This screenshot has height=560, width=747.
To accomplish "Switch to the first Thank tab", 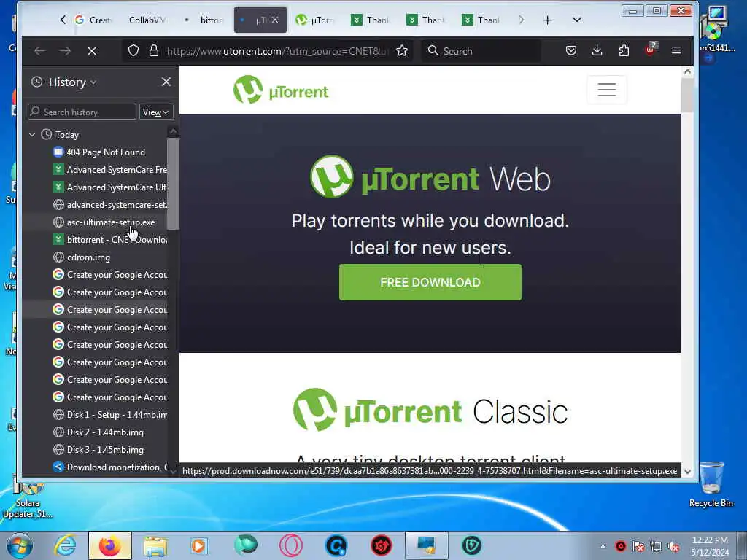I will (371, 20).
